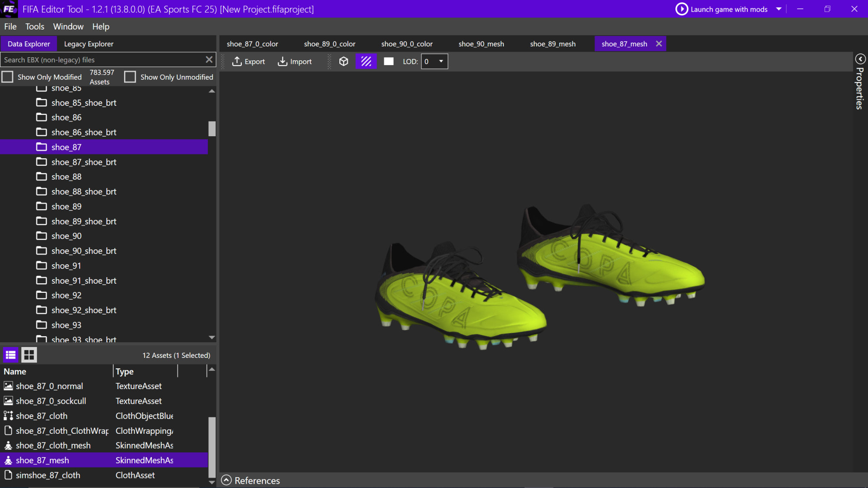This screenshot has width=868, height=488.
Task: Clear the EBX search field
Action: (209, 59)
